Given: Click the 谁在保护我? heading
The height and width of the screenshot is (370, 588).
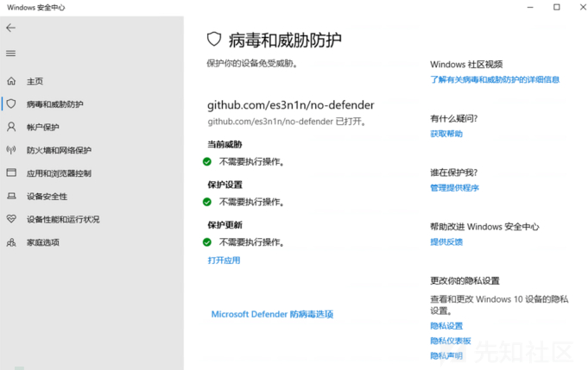Looking at the screenshot, I should pos(454,172).
